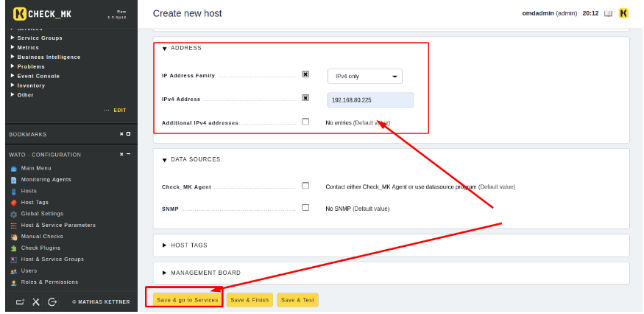This screenshot has width=644, height=314.
Task: Expand Service Groups in the sidebar
Action: [13, 38]
